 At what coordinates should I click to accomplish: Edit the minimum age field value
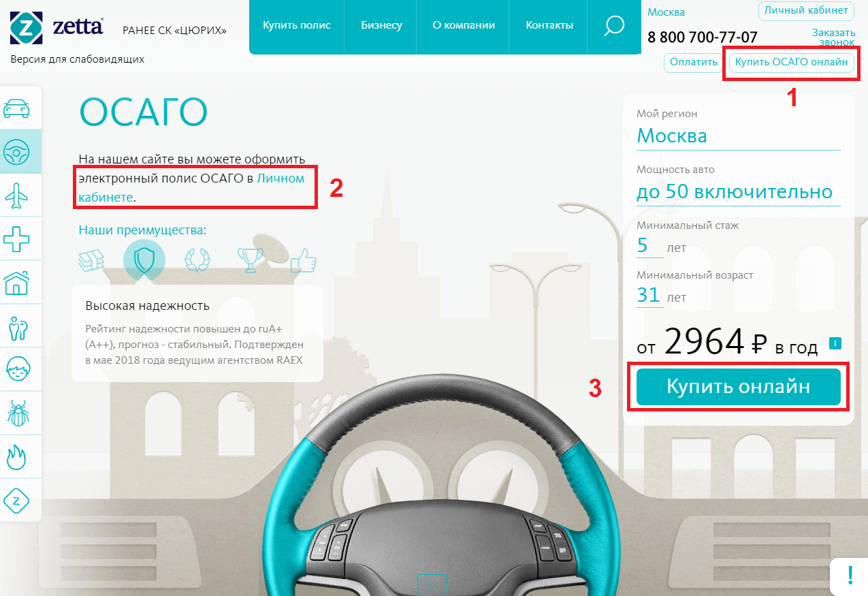649,295
